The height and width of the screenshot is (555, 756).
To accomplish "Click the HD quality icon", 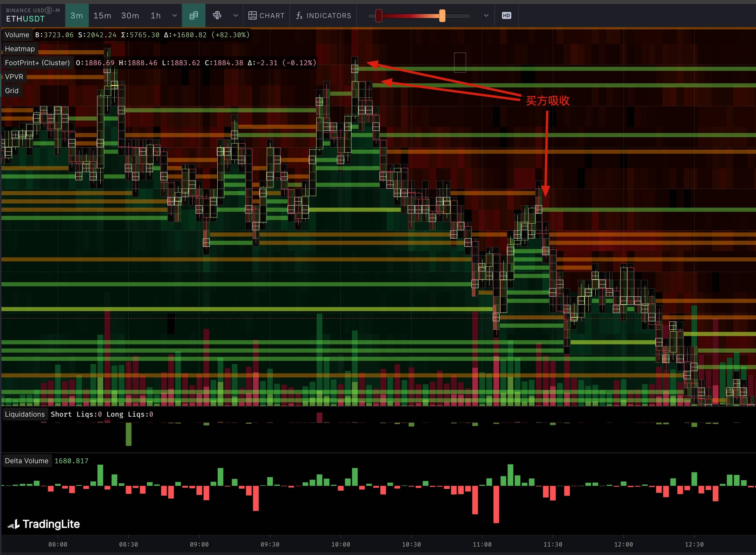I will (x=506, y=15).
